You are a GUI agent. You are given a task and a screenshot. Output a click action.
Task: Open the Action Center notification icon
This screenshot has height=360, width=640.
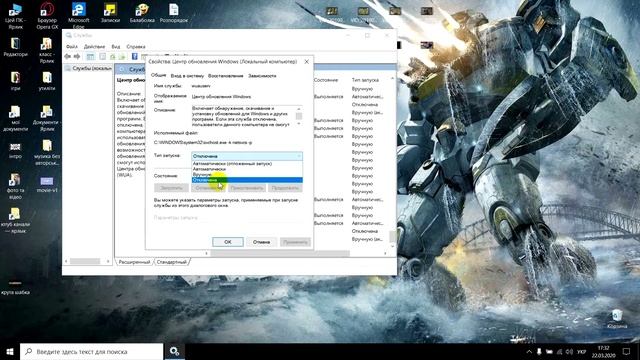pos(626,351)
